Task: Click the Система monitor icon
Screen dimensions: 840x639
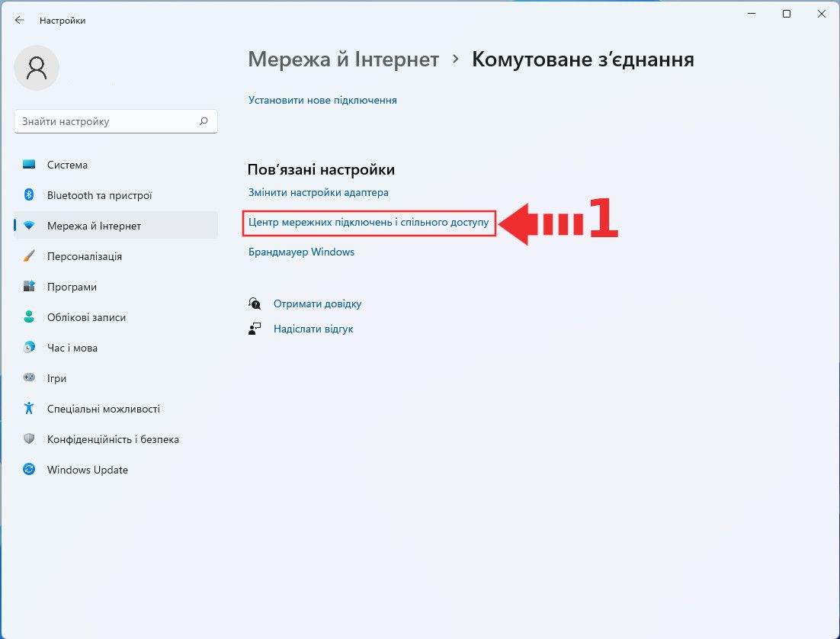Action: click(x=29, y=165)
